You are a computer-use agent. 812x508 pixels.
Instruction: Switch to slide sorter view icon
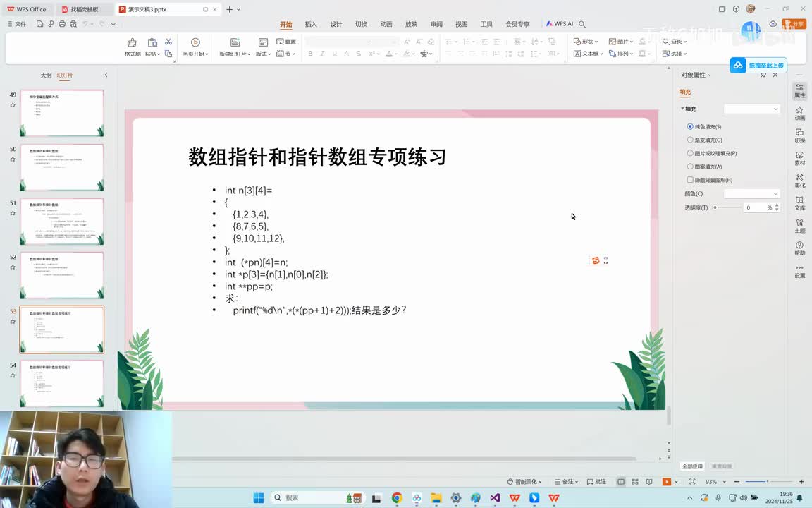(635, 482)
